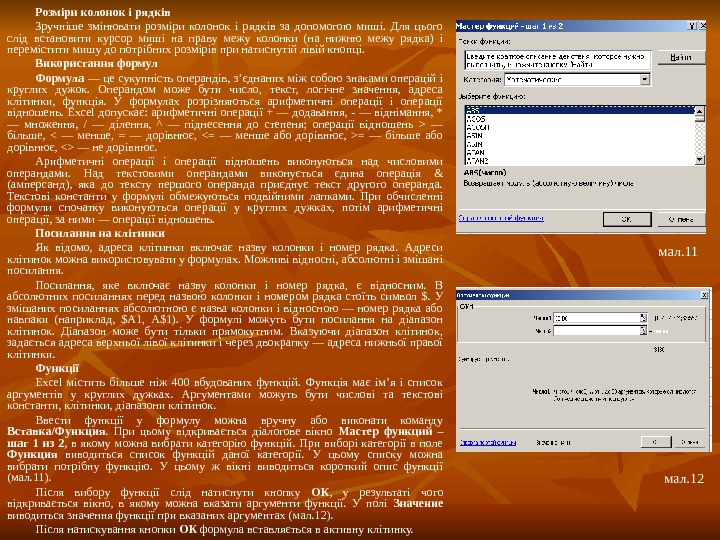Click the cancel button in the function wizard dialog

pyautogui.click(x=681, y=219)
